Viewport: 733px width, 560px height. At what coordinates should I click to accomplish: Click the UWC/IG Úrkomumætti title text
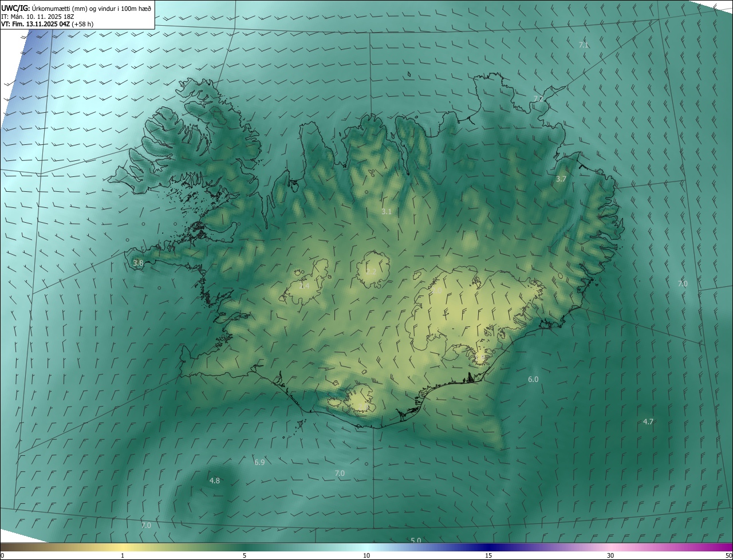tap(77, 7)
